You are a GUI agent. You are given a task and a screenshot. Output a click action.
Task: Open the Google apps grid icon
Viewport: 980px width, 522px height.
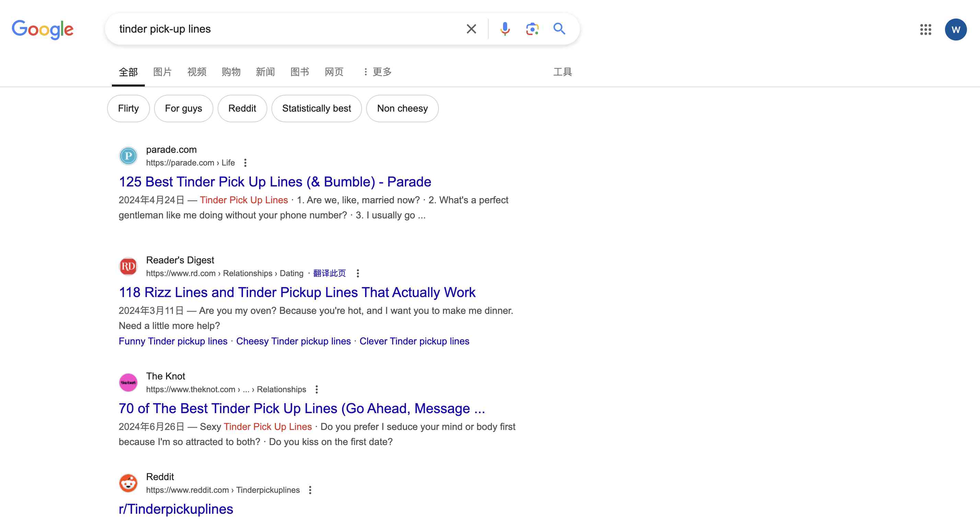coord(925,29)
